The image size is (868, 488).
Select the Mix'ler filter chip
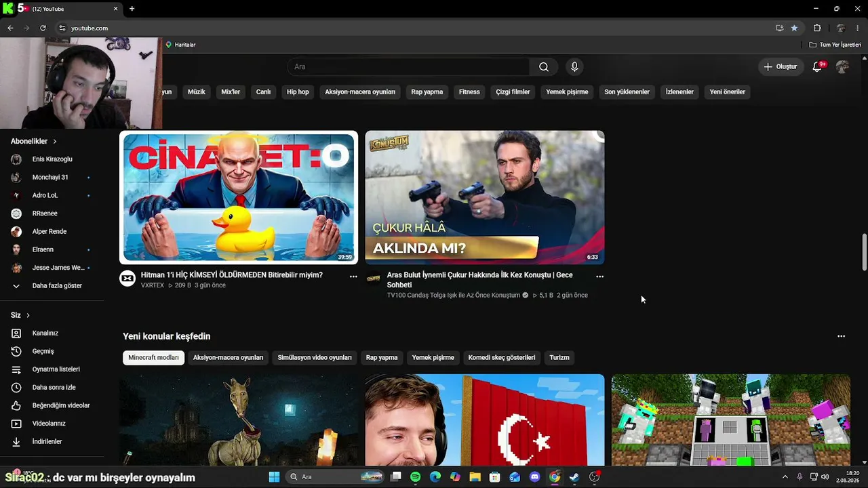click(x=231, y=91)
